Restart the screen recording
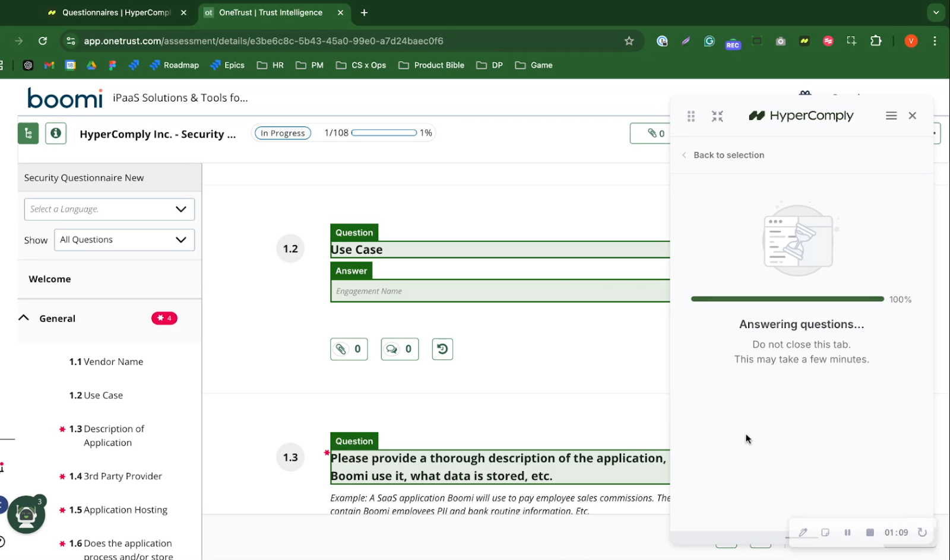Viewport: 950px width, 560px height. tap(922, 532)
